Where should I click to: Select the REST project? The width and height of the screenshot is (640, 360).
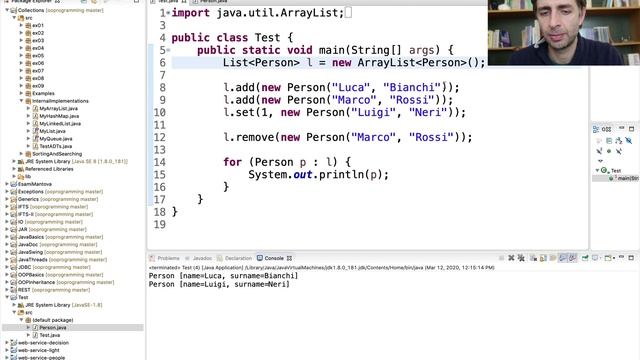(x=54, y=290)
